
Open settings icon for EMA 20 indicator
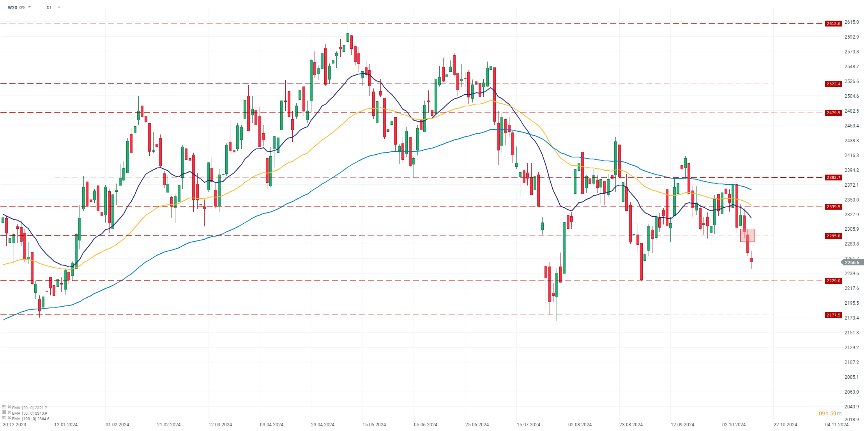4,407
